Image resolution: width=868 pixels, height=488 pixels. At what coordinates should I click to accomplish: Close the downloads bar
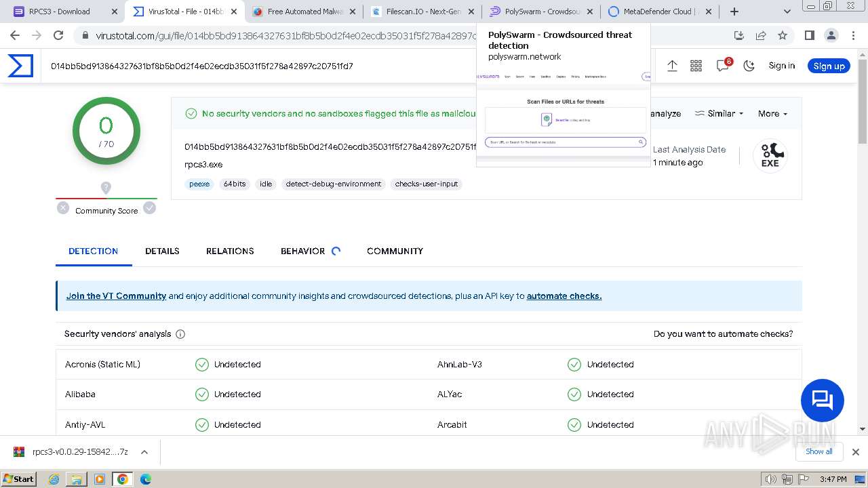point(855,452)
